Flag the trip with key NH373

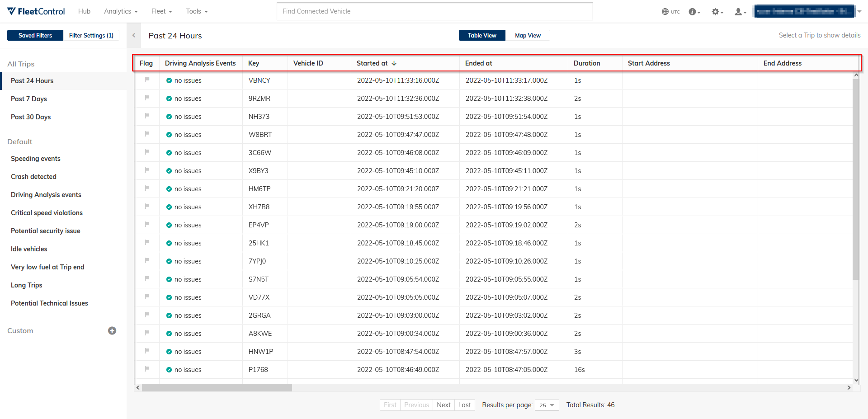point(147,116)
